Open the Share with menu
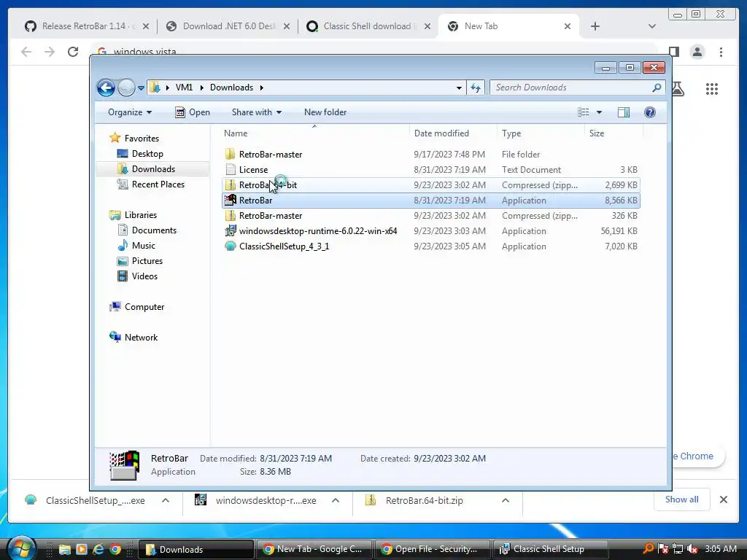Screen dimensions: 747x560 pos(256,112)
